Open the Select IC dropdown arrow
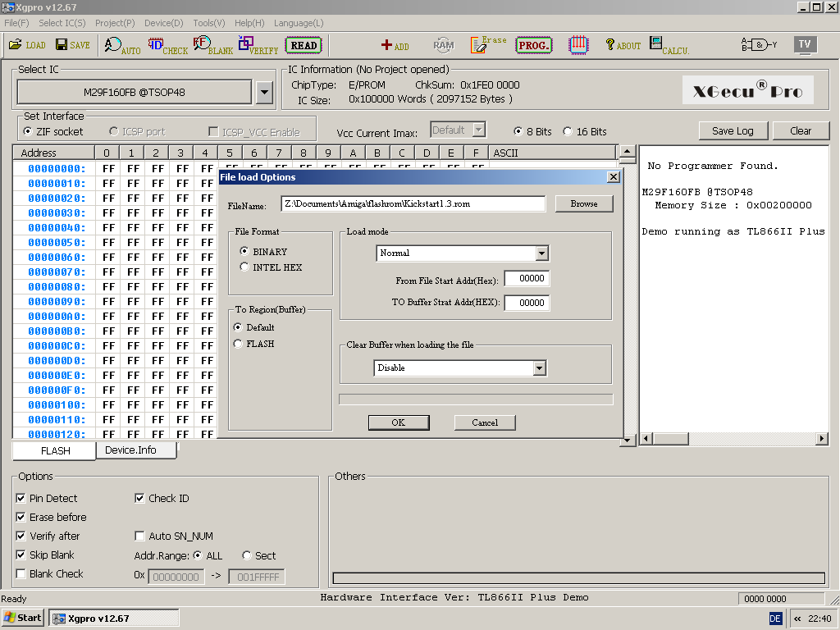This screenshot has height=630, width=840. pos(264,92)
